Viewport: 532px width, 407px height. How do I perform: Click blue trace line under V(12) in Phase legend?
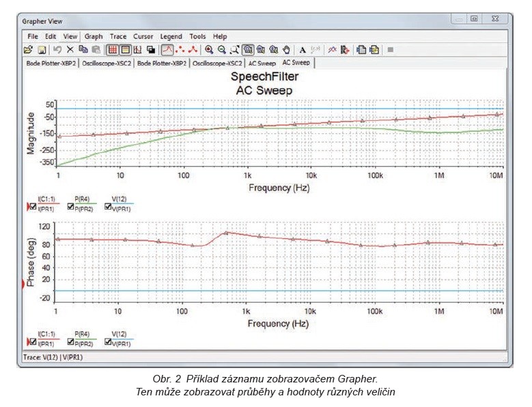tap(123, 339)
